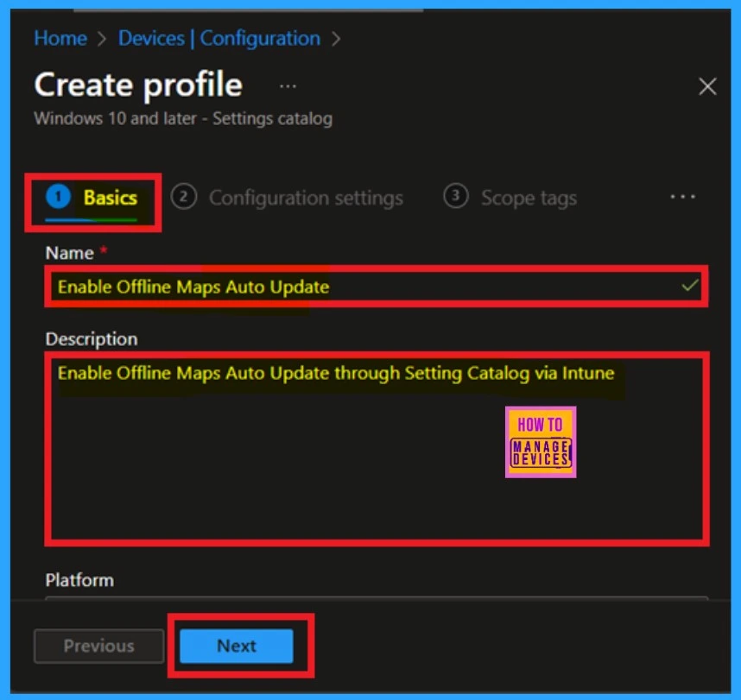
Task: Click the Previous button
Action: (x=98, y=646)
